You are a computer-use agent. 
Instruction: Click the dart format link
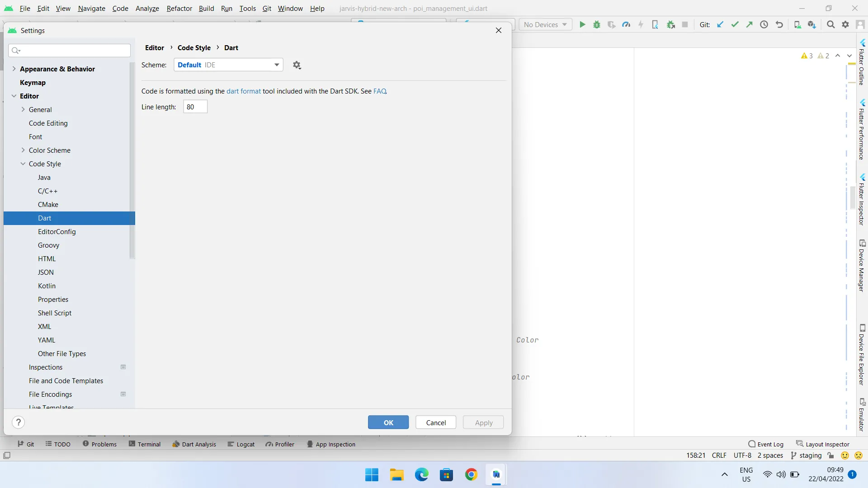coord(243,91)
